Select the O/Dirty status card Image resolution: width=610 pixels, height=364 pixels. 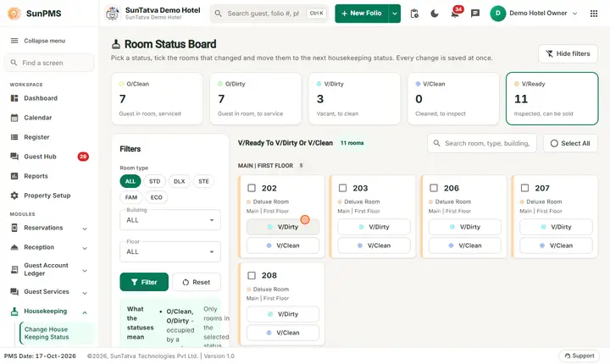[x=256, y=99]
